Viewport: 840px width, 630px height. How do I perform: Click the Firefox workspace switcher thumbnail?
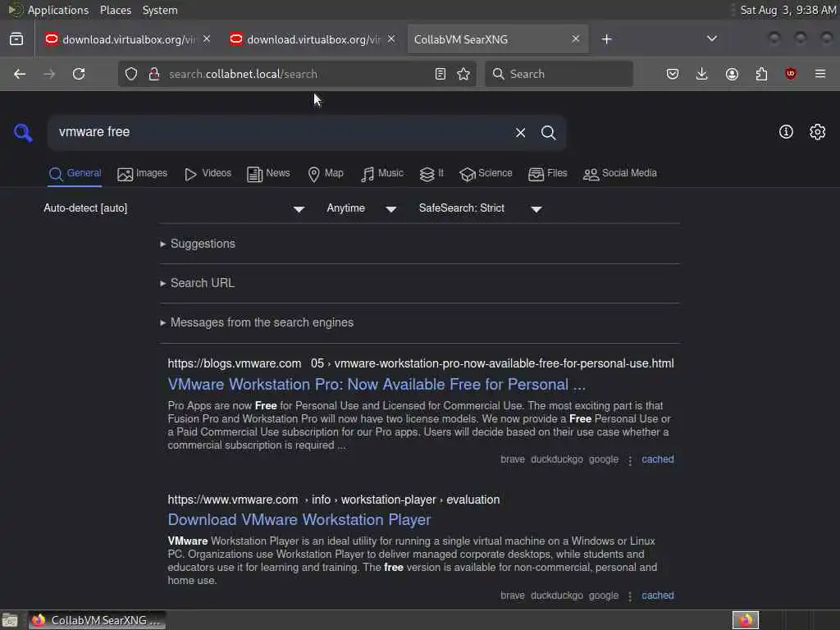[745, 620]
